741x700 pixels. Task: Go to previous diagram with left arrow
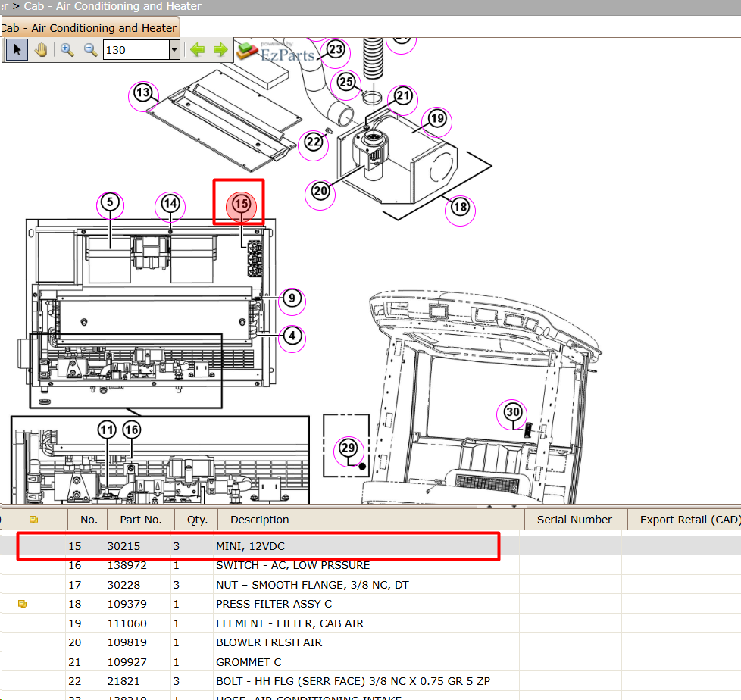click(x=198, y=49)
